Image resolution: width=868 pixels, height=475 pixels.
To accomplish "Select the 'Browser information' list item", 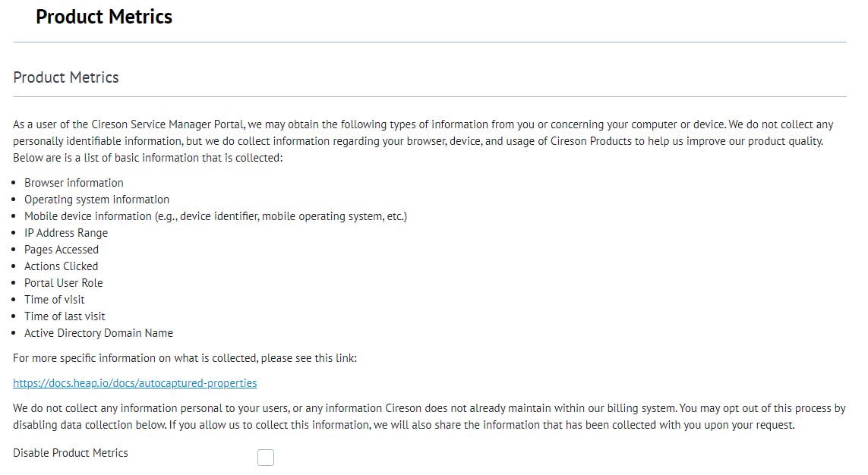I will pos(74,183).
